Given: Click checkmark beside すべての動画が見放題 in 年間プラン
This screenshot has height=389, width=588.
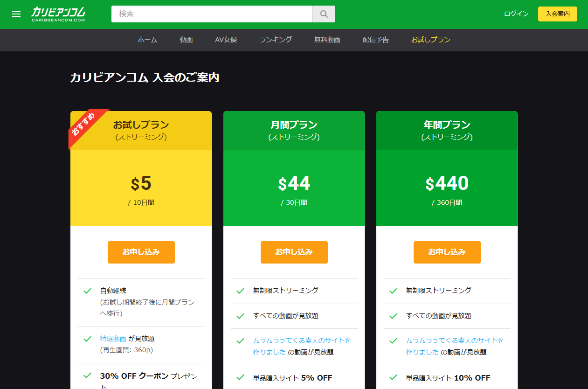Looking at the screenshot, I should [393, 316].
